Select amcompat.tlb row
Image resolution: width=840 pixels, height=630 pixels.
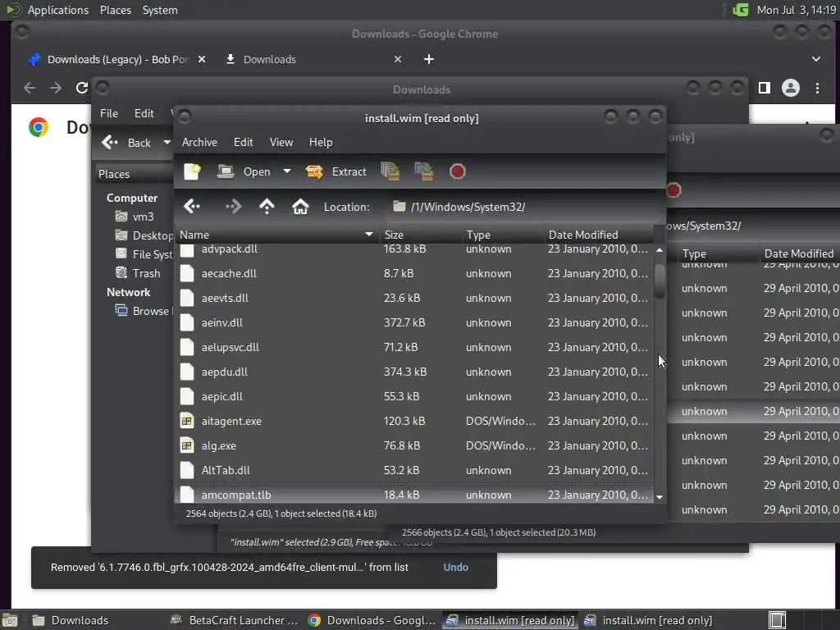coord(414,494)
